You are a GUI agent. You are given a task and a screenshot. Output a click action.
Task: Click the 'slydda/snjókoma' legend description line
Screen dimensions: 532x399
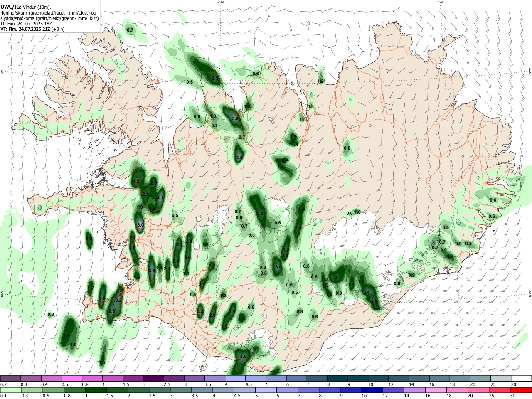coord(49,18)
